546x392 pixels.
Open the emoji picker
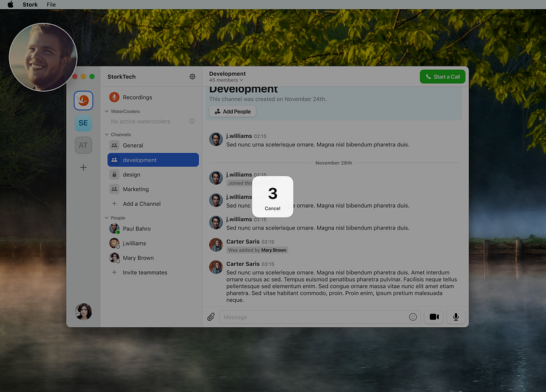click(x=413, y=317)
